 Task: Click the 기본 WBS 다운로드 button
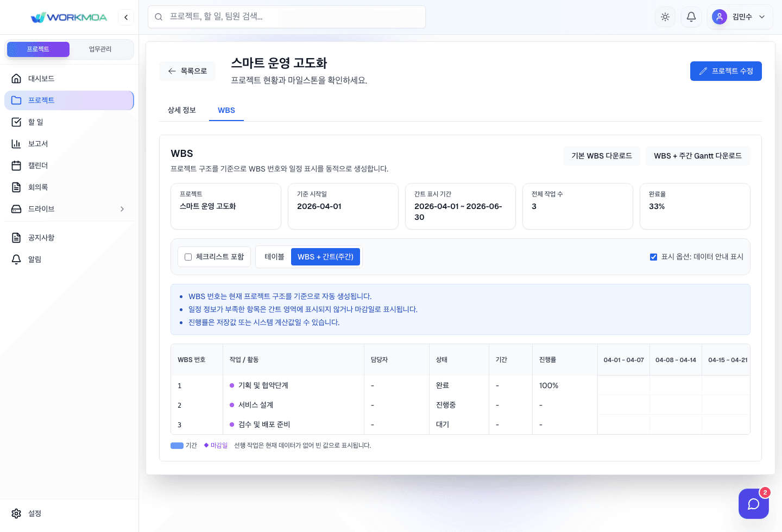click(602, 156)
